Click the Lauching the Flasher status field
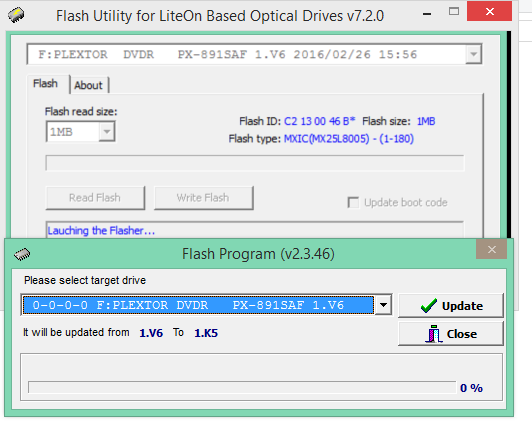Viewport: 532px width, 444px height. click(254, 231)
